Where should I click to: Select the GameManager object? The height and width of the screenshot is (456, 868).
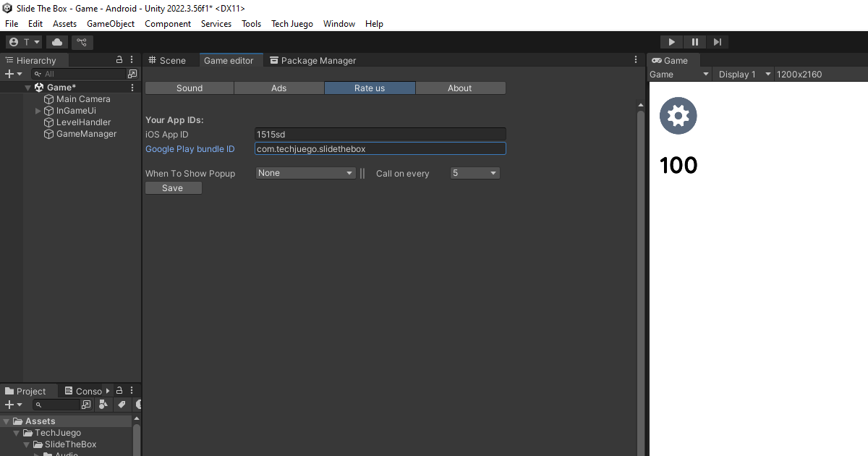(86, 134)
